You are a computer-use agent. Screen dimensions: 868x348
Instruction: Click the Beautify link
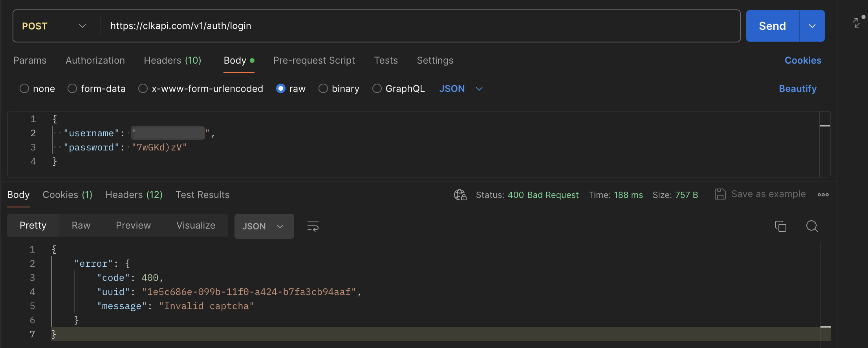[x=798, y=89]
